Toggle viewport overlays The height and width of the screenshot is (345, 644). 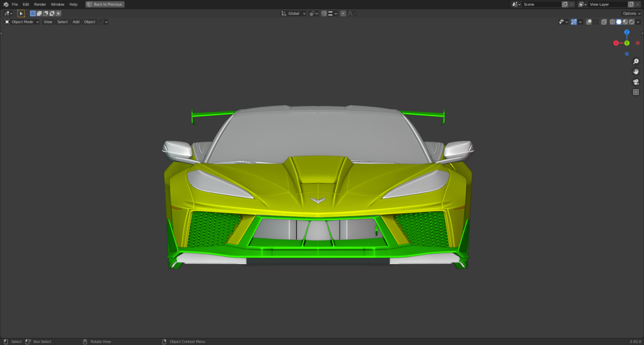point(589,22)
